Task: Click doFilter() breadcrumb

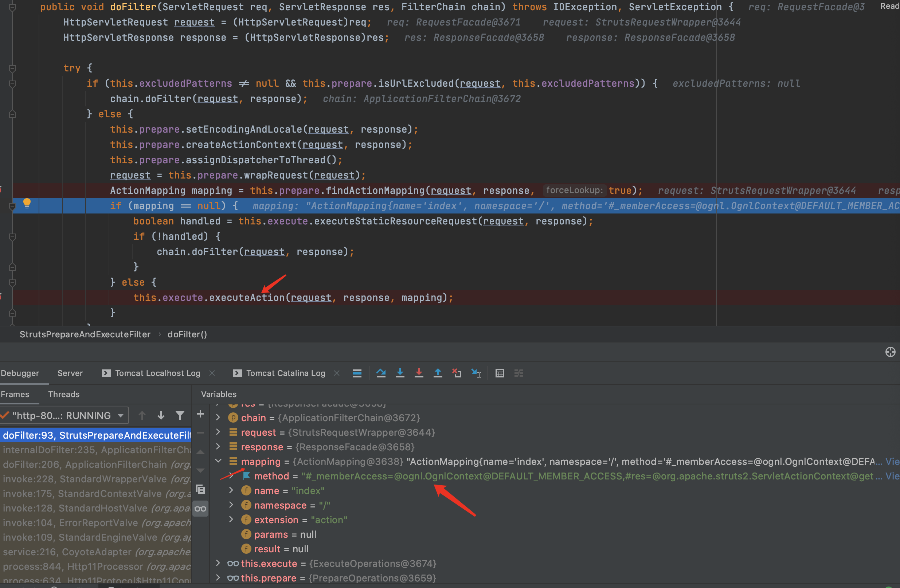Action: click(x=187, y=334)
